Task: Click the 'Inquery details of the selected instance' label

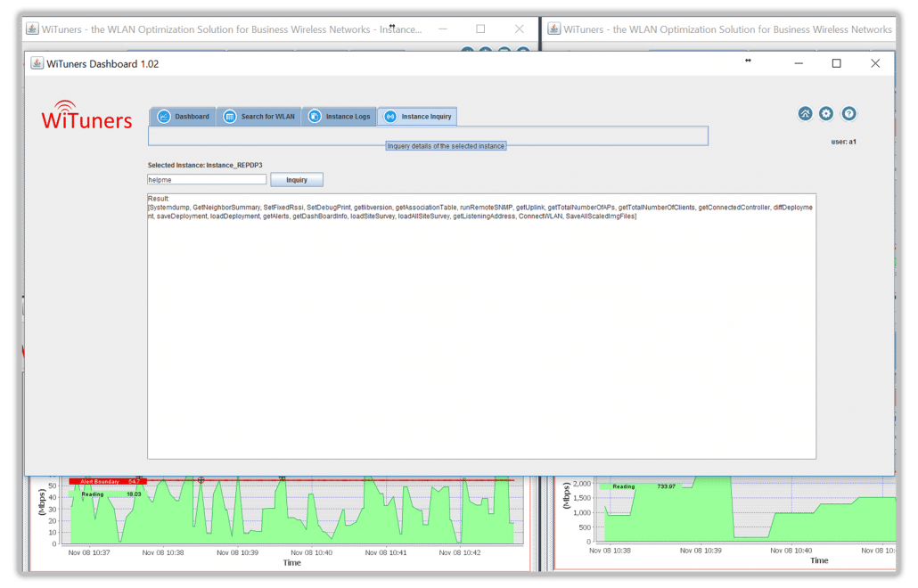Action: [x=446, y=146]
